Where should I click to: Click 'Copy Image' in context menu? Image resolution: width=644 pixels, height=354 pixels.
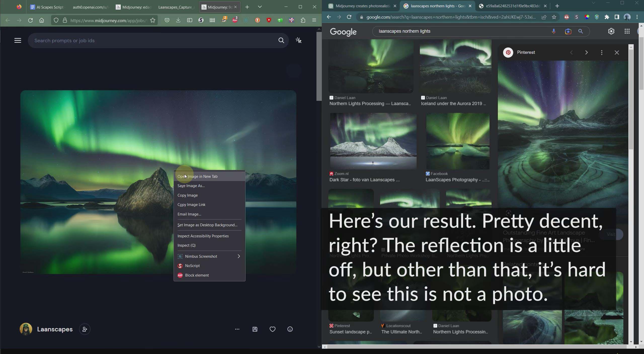tap(187, 195)
